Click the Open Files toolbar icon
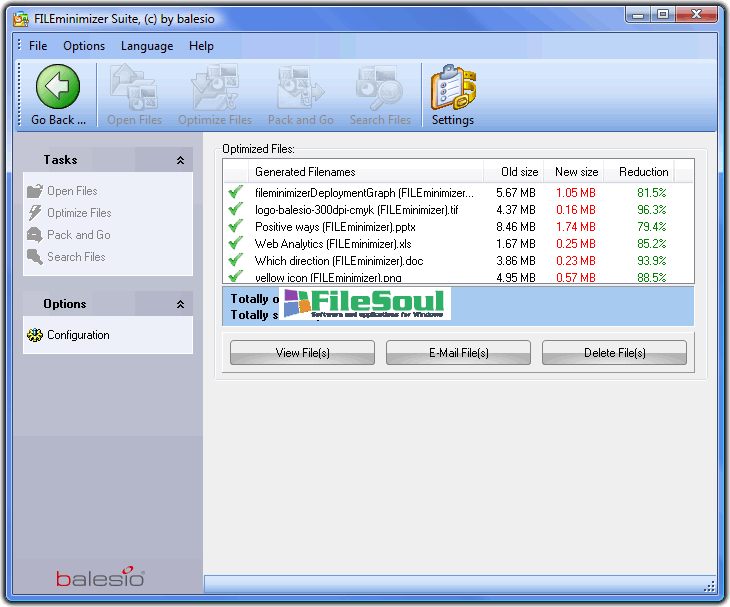The width and height of the screenshot is (730, 607). tap(134, 89)
